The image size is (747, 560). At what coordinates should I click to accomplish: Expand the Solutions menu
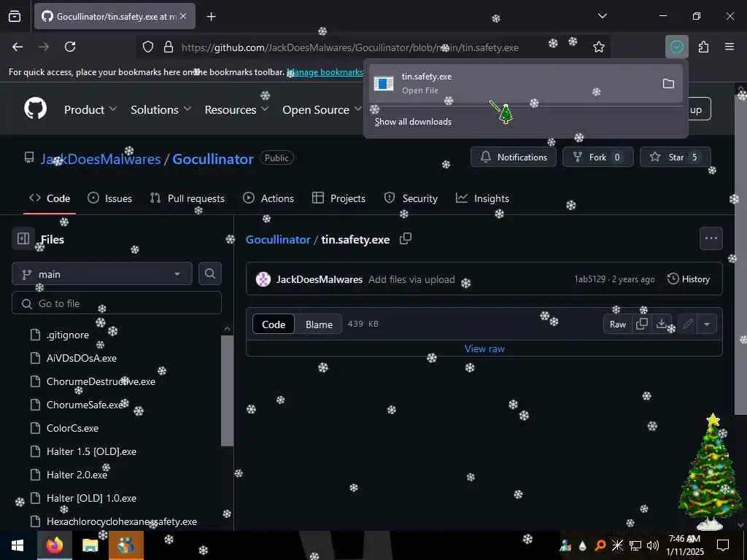coord(161,109)
